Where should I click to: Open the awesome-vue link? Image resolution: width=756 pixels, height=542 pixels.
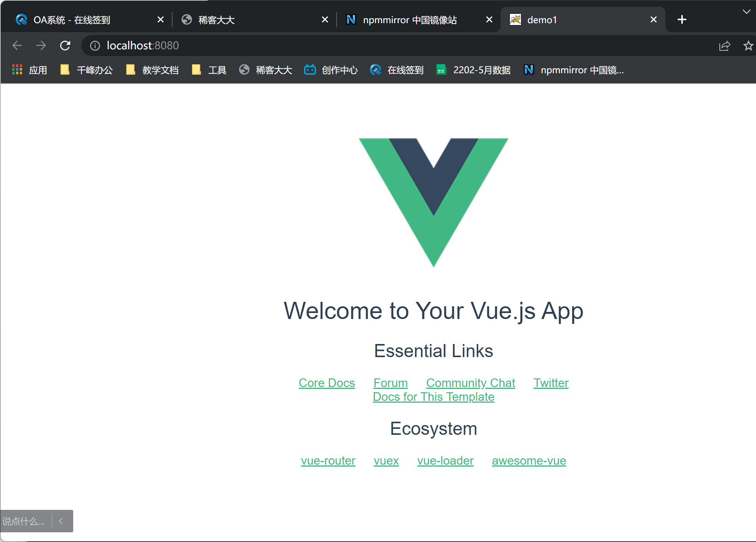(529, 461)
